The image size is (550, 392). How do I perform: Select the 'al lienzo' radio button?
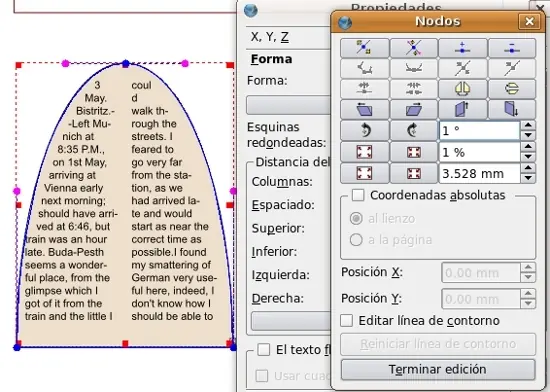click(x=356, y=218)
